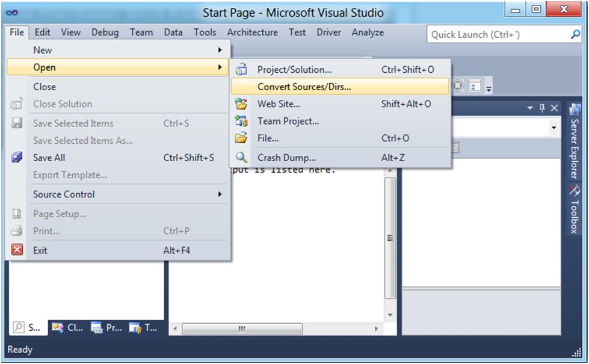The width and height of the screenshot is (589, 364).
Task: Pin the docked panel with pushpin
Action: [541, 108]
